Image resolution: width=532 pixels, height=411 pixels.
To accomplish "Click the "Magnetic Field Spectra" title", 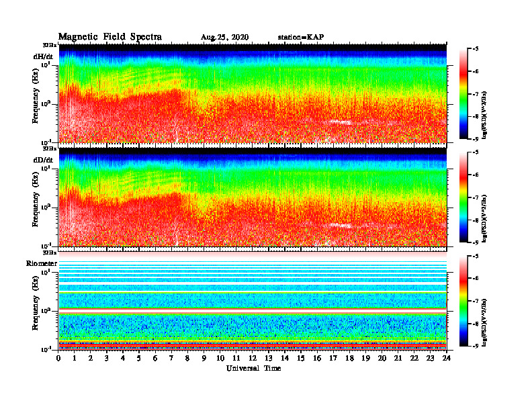I will pyautogui.click(x=110, y=37).
